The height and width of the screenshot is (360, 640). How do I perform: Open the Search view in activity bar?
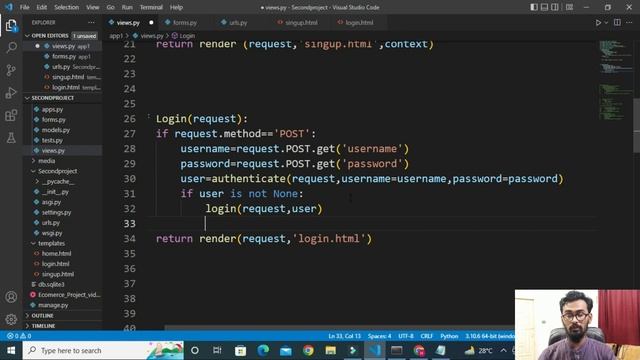click(x=11, y=47)
